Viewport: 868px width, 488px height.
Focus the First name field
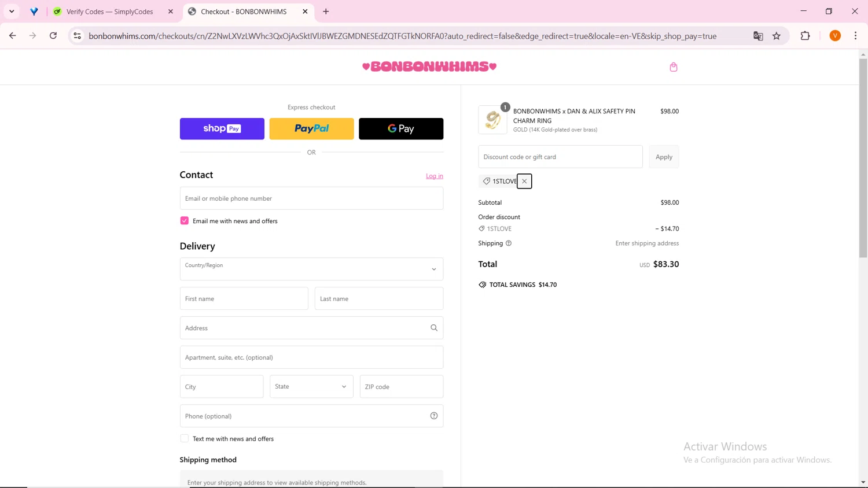(x=244, y=299)
